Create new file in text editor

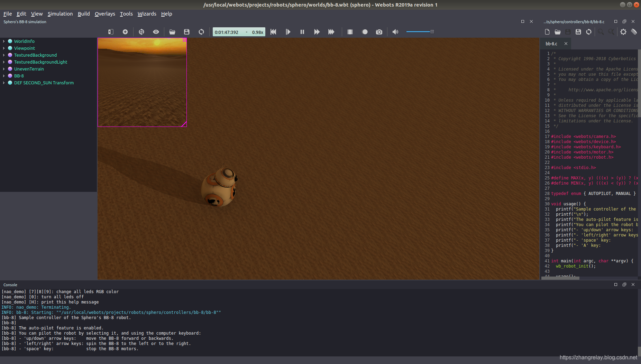tap(547, 32)
